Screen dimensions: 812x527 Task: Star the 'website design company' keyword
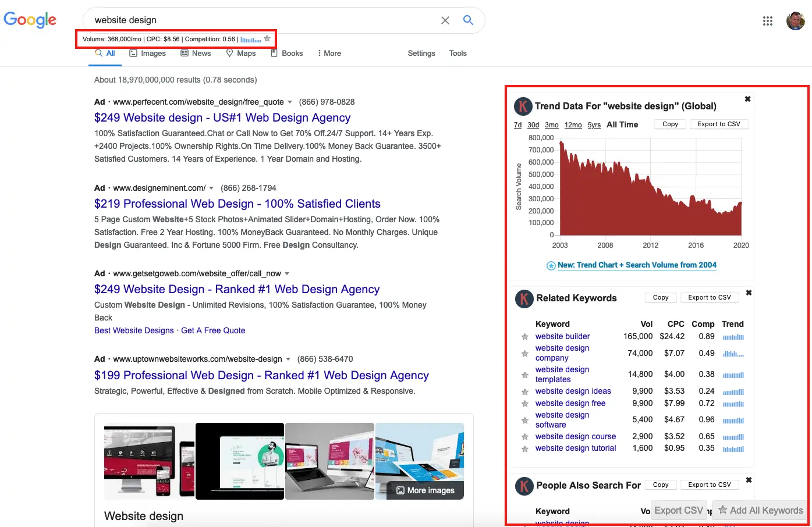[x=525, y=354]
